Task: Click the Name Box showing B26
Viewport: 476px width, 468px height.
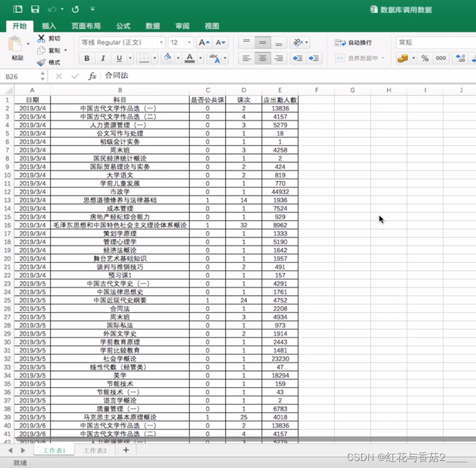Action: click(21, 77)
